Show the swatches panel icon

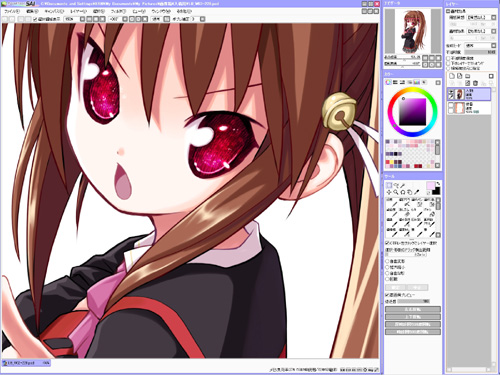pos(417,82)
